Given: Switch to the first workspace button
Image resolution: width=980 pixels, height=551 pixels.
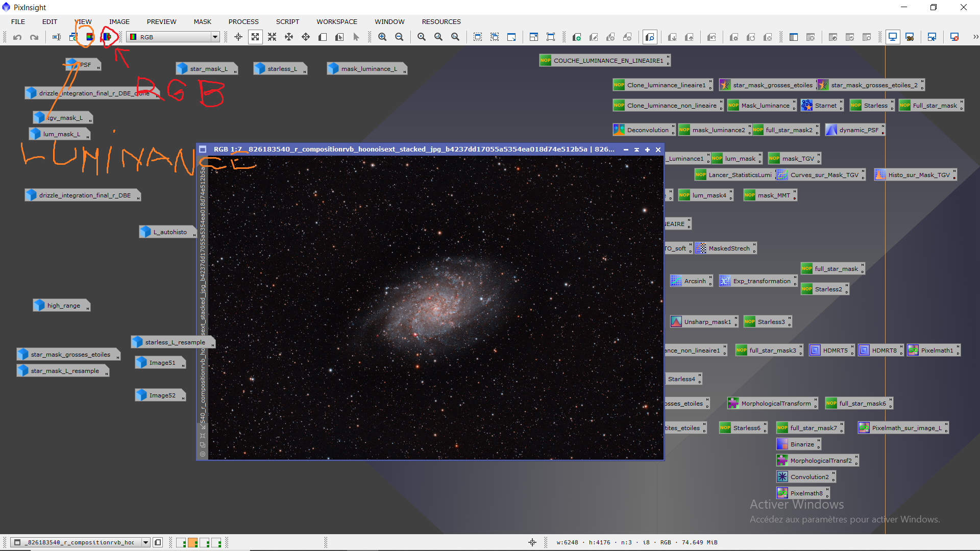Looking at the screenshot, I should point(181,543).
